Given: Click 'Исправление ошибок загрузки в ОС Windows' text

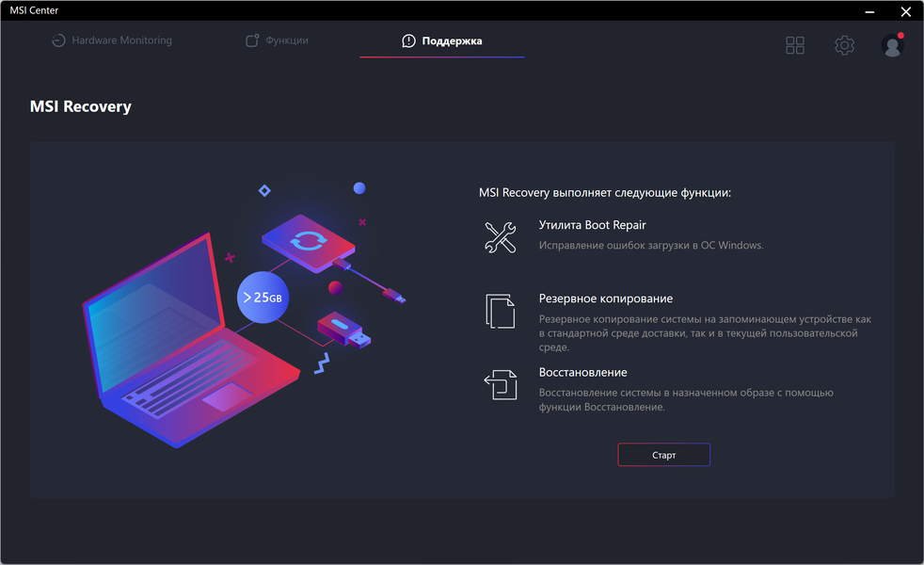Looking at the screenshot, I should coord(651,246).
